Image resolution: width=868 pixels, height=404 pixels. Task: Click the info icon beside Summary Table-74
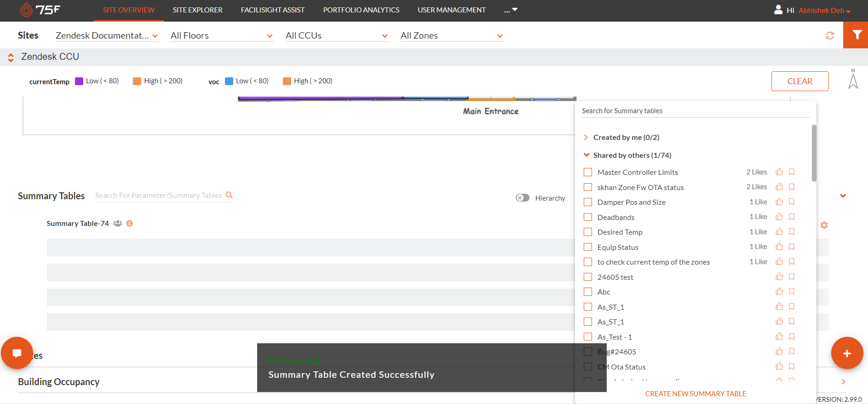[x=130, y=223]
